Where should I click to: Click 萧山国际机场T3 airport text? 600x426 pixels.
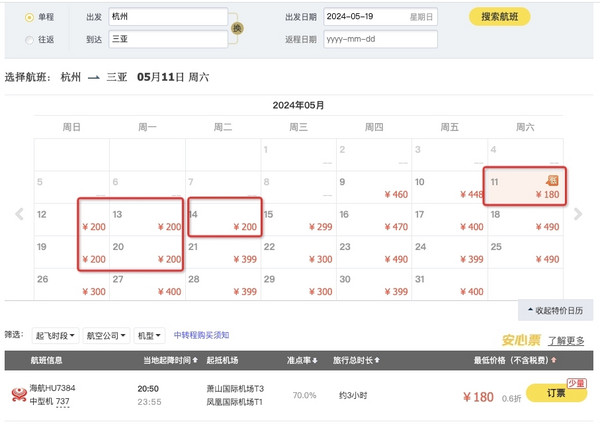coord(235,389)
